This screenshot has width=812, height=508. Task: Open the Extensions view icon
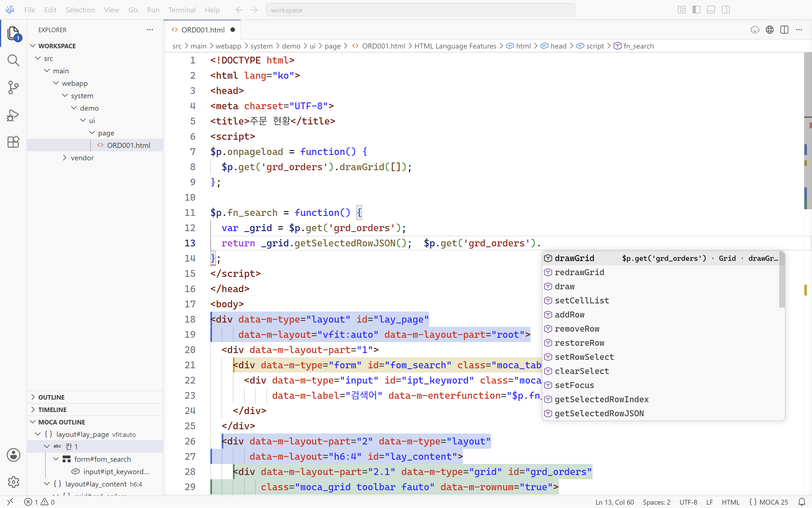pyautogui.click(x=14, y=142)
